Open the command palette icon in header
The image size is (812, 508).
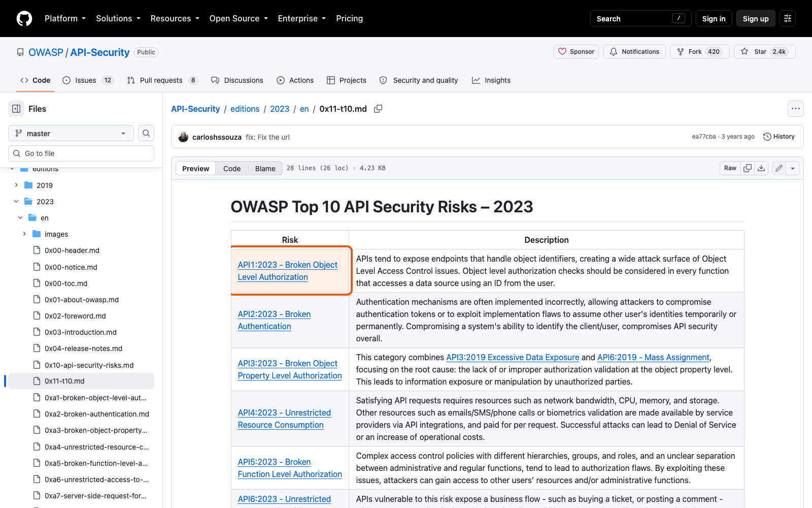(788, 18)
